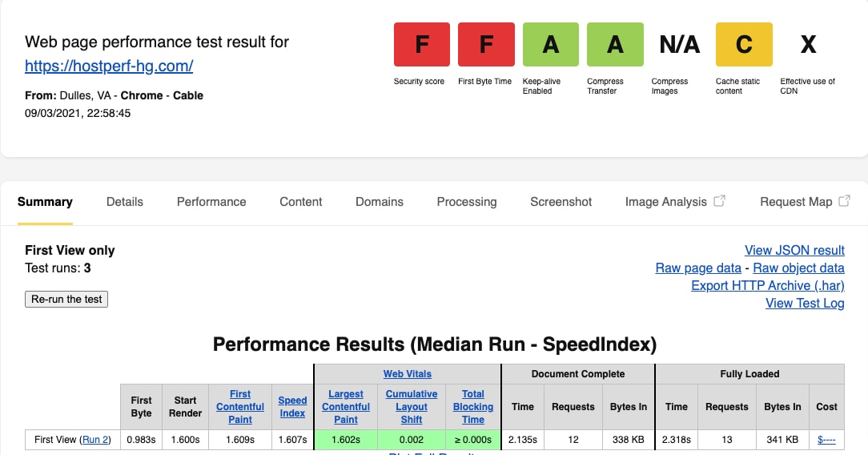Click the Speed Index column link
868x455 pixels.
pos(292,407)
